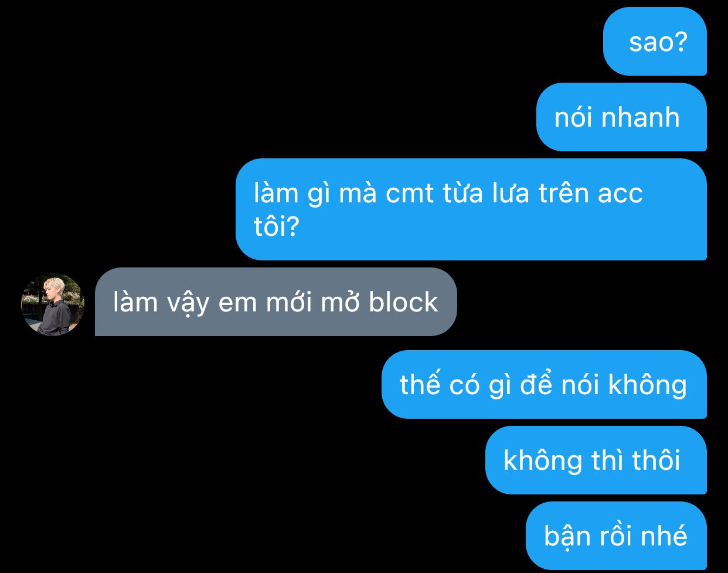
Task: Click the words 'làm vậy' in the received message
Action: tap(161, 303)
